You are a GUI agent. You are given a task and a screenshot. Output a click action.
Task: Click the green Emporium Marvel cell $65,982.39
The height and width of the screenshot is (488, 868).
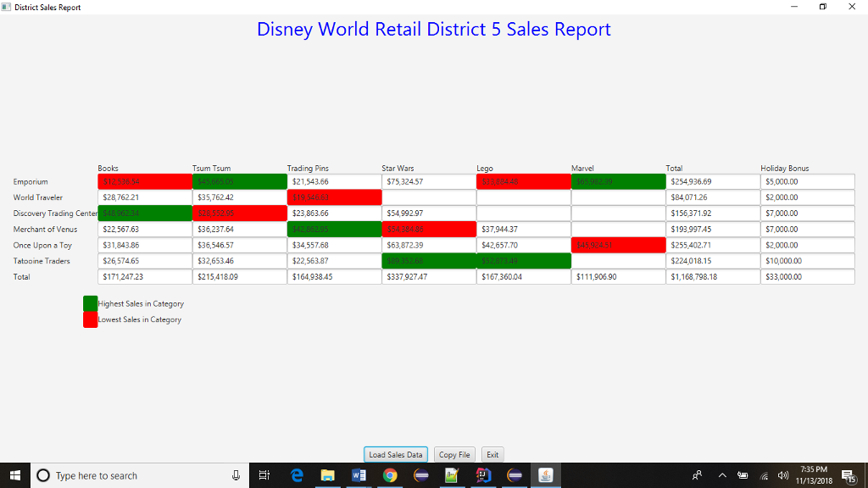618,181
